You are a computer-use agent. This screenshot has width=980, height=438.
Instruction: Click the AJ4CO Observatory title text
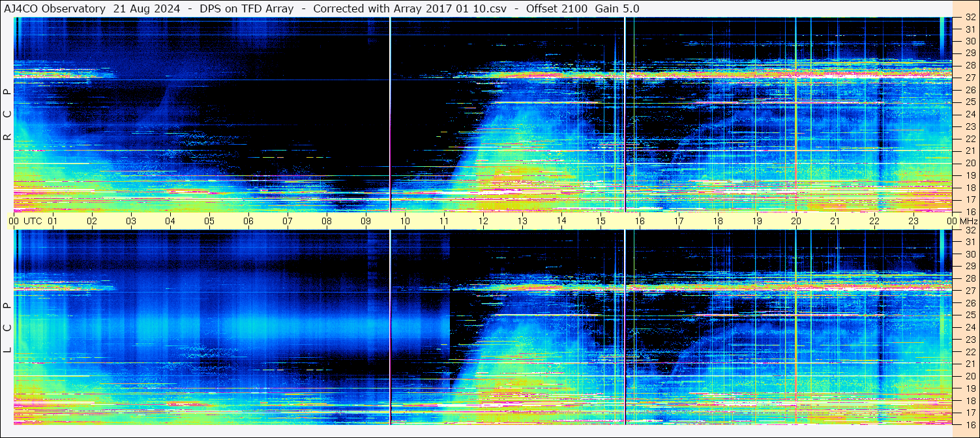[55, 8]
